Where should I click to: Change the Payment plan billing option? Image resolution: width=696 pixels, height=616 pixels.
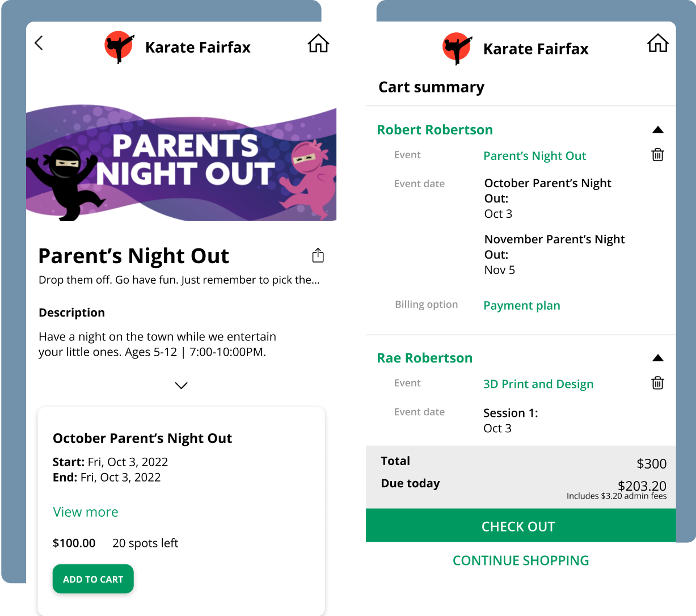[x=521, y=306]
